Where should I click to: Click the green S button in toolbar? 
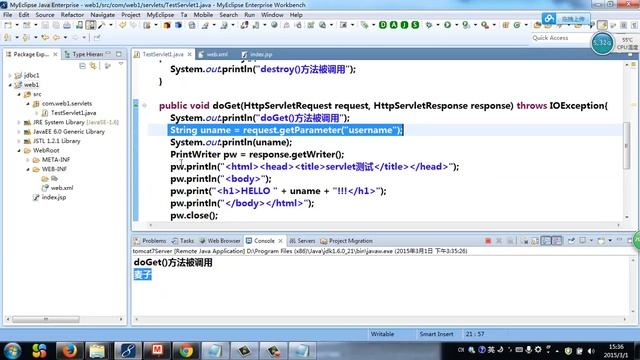(x=415, y=25)
